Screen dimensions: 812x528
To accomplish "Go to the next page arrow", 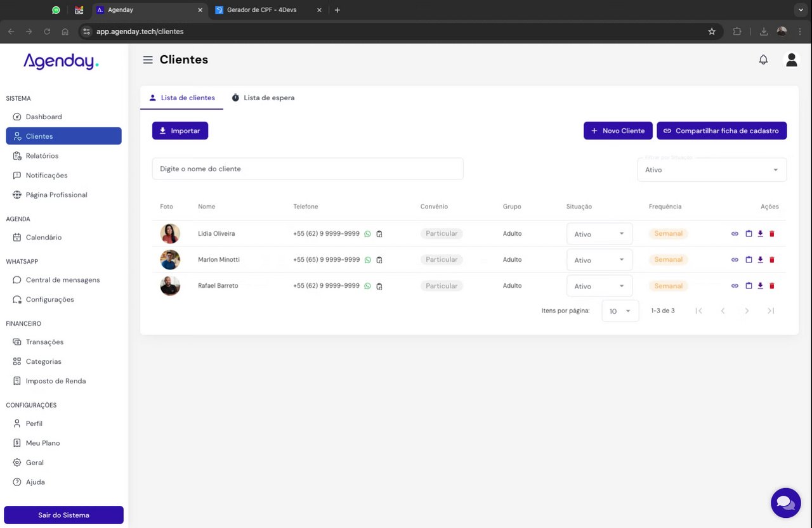I will [747, 311].
